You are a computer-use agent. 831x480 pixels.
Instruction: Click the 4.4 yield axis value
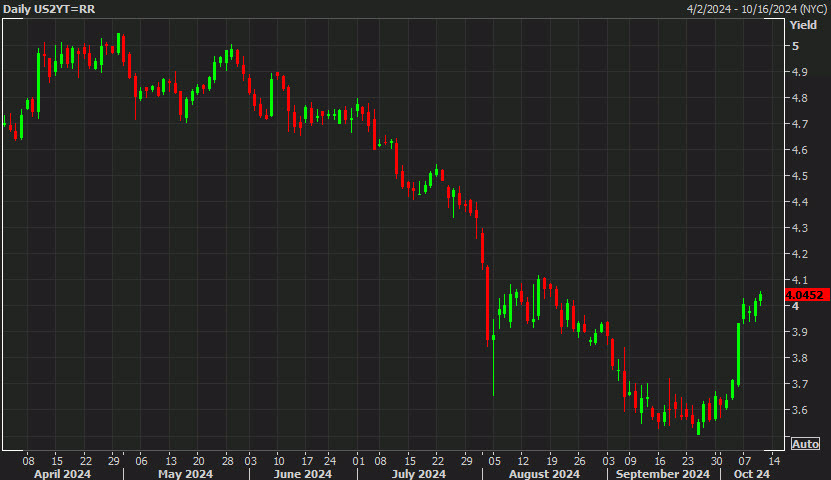799,202
